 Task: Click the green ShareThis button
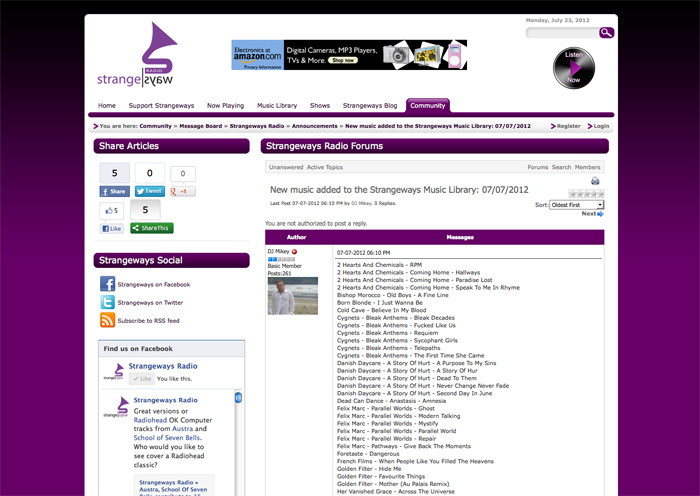pyautogui.click(x=152, y=228)
